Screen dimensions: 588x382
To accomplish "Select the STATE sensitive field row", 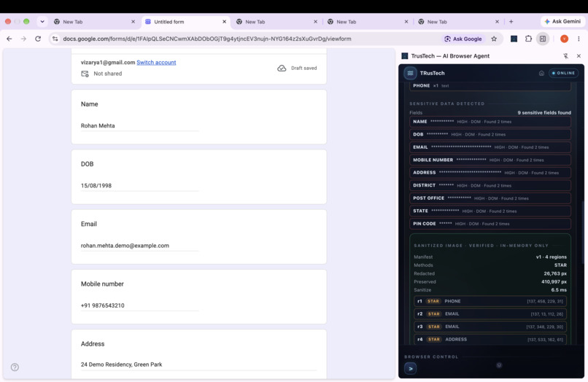I will tap(490, 211).
